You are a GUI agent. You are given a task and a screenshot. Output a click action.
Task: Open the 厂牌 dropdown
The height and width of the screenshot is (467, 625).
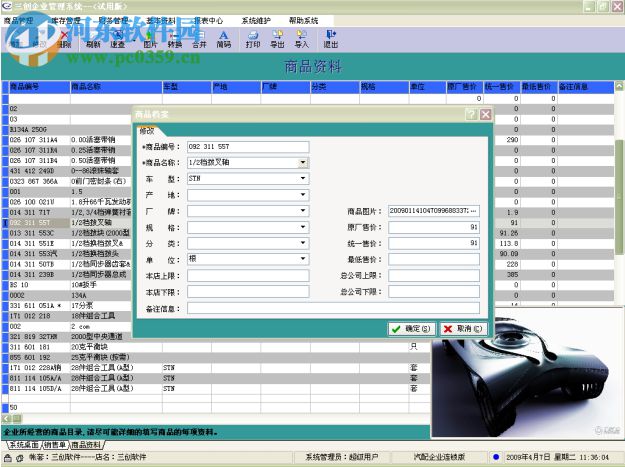coord(303,210)
